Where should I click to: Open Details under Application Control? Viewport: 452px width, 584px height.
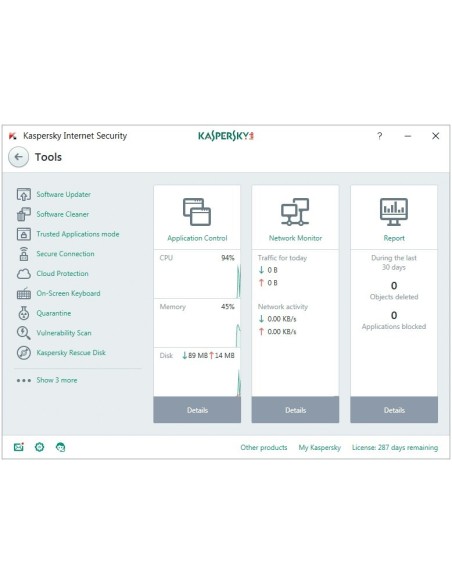197,410
